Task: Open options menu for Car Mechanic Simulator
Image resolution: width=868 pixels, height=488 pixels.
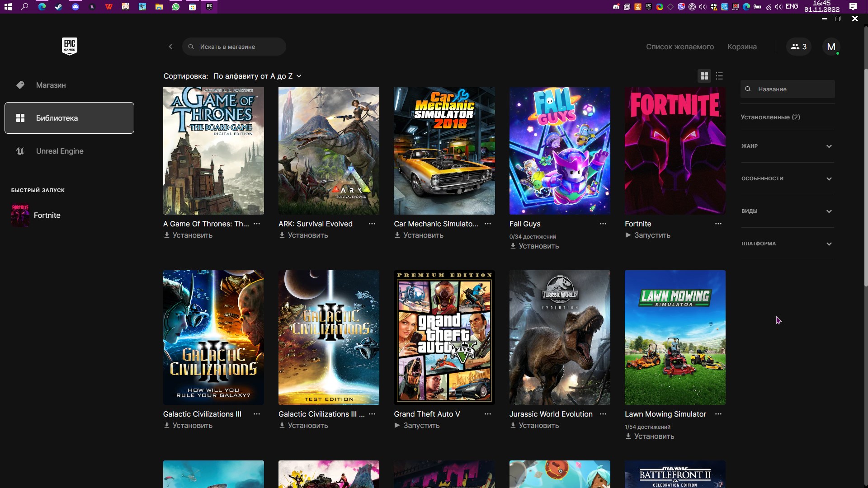Action: point(488,224)
